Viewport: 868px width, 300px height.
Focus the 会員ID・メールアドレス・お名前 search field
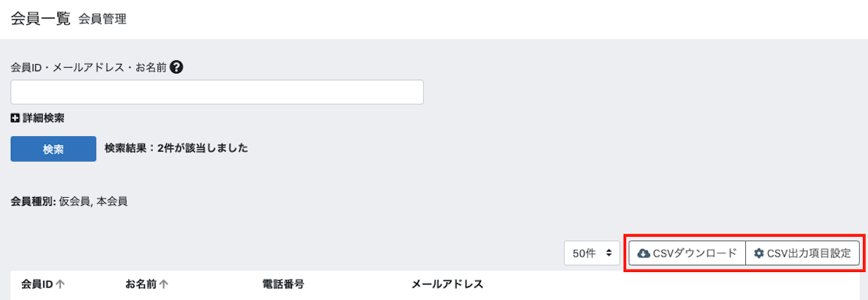pos(217,92)
